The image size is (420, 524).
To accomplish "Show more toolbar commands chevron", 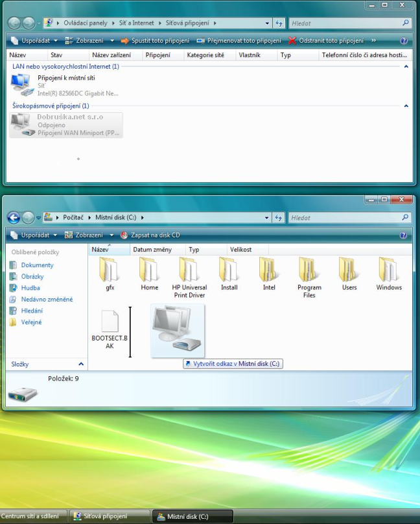I will [x=373, y=40].
